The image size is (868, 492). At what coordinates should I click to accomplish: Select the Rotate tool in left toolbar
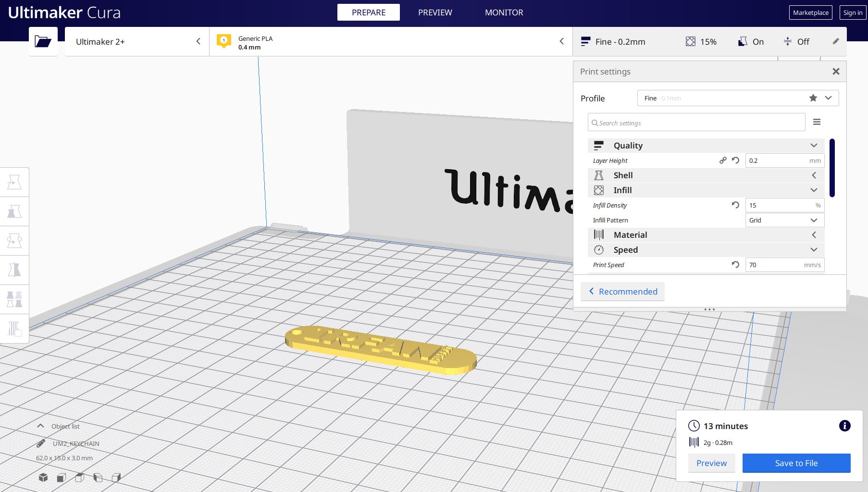click(14, 241)
